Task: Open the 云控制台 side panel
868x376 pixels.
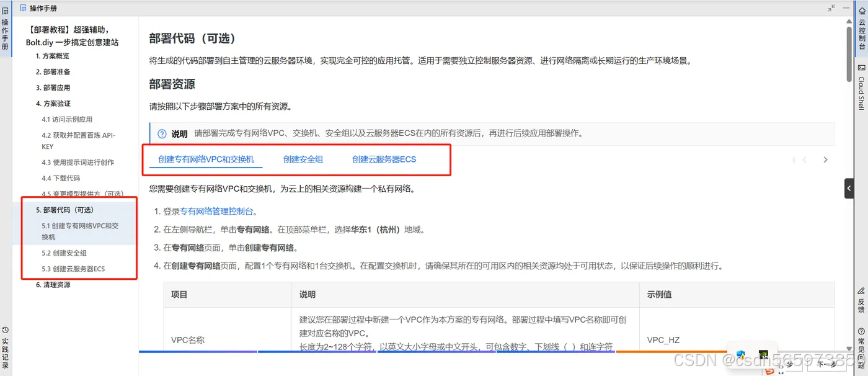Action: coord(862,28)
